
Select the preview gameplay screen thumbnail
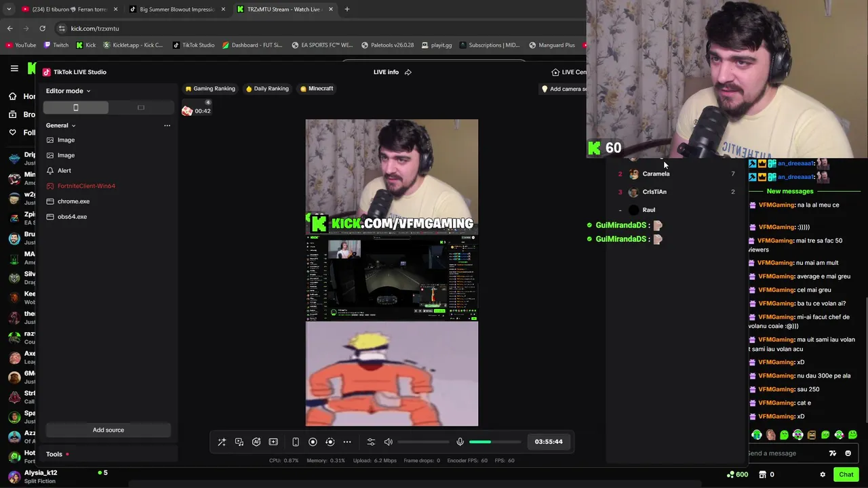tap(392, 278)
